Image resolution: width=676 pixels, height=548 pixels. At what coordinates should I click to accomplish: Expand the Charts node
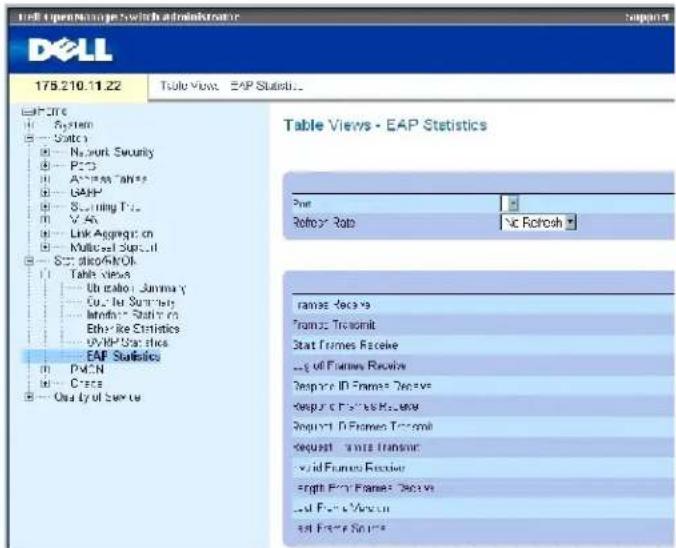(45, 383)
